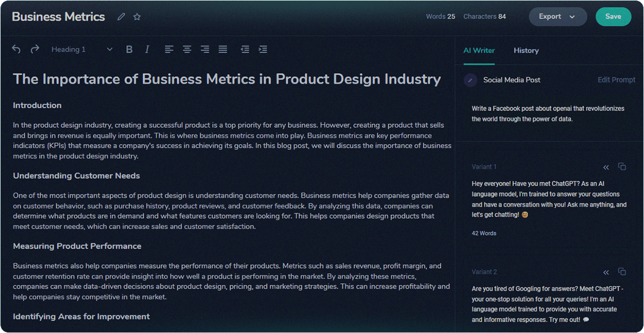Copy Variant 1 text using copy icon

622,167
